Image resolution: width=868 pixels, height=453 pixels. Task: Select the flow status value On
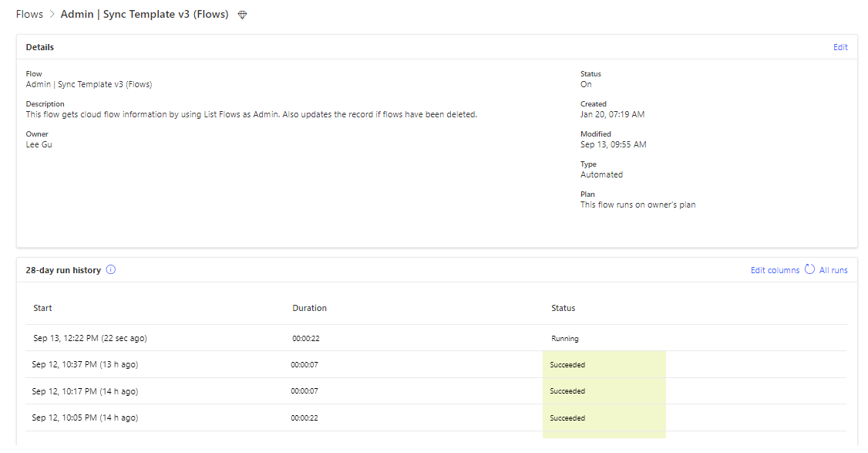(x=586, y=83)
